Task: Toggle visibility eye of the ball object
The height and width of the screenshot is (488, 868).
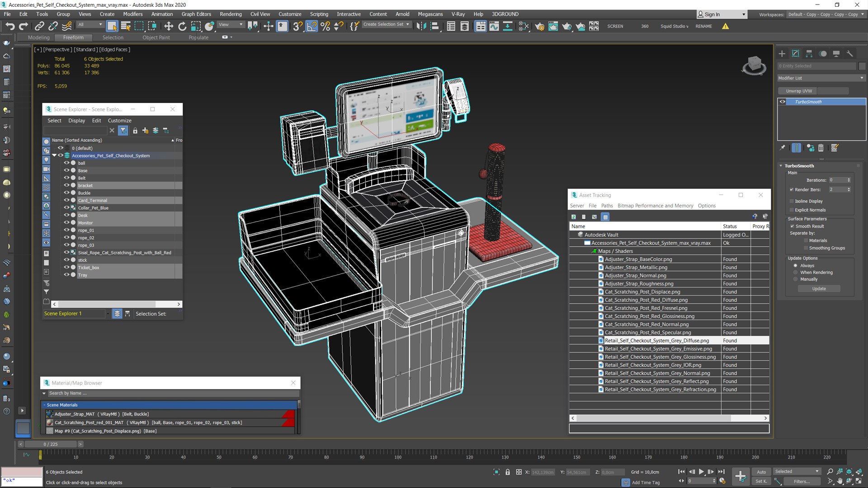Action: (66, 163)
